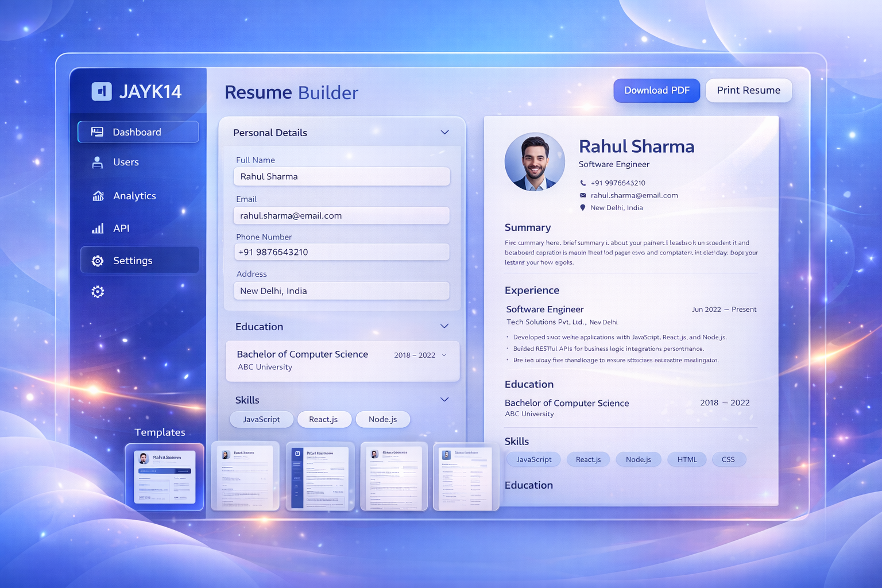Open Analytics via its chart icon

(97, 195)
